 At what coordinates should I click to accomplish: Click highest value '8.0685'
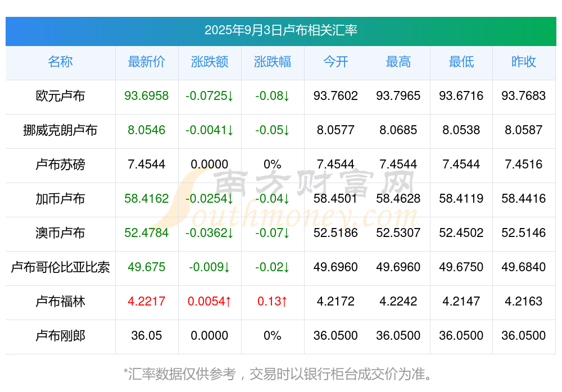click(398, 130)
